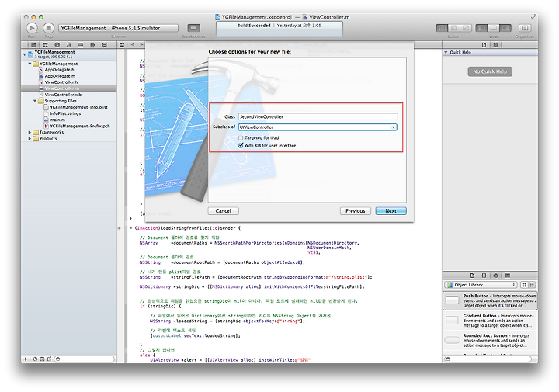Open the related files menu icon

coord(122,45)
